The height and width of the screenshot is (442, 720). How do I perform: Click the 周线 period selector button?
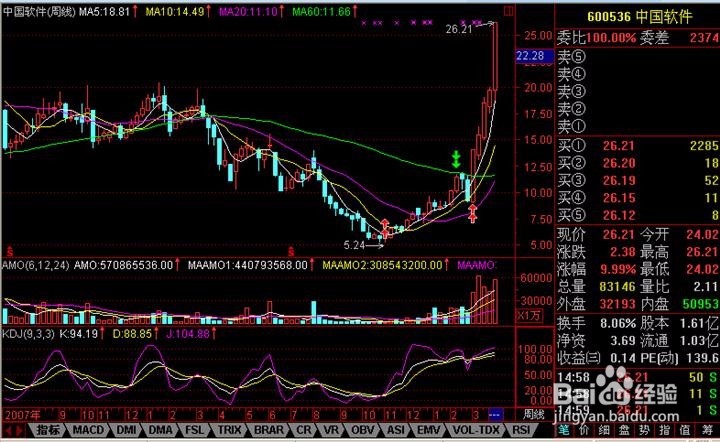tap(533, 414)
